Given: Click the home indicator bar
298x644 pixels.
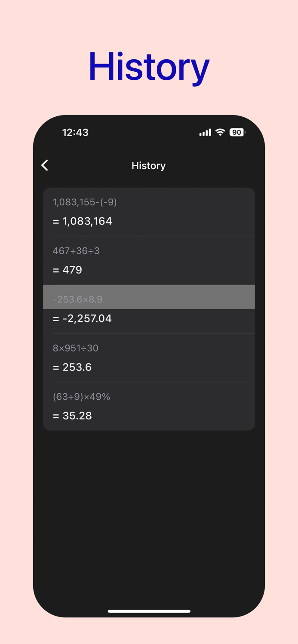Looking at the screenshot, I should pos(149,611).
